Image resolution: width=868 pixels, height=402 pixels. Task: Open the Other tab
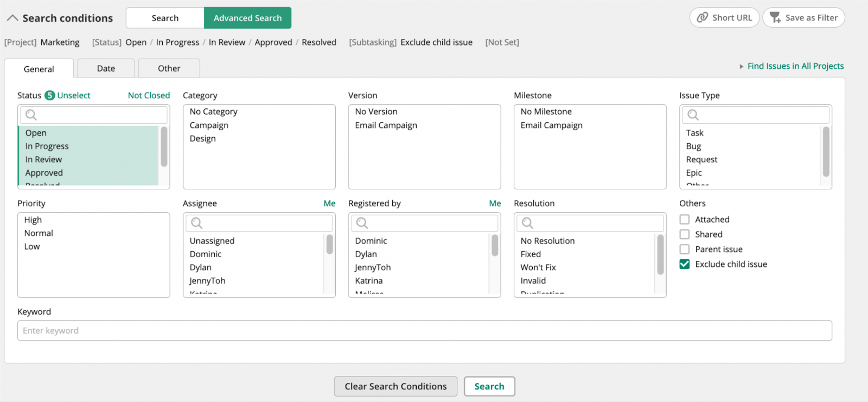(x=169, y=68)
